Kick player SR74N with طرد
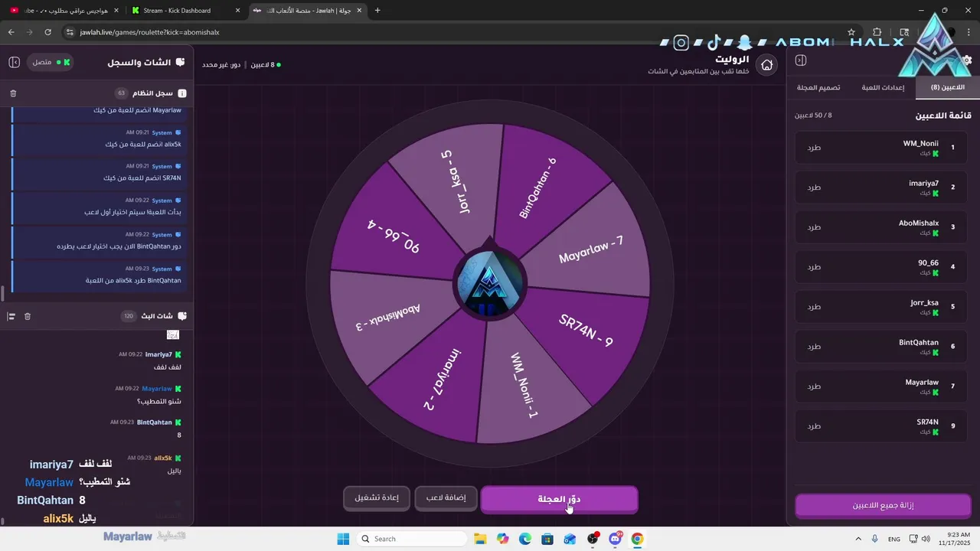This screenshot has width=980, height=551. point(815,425)
